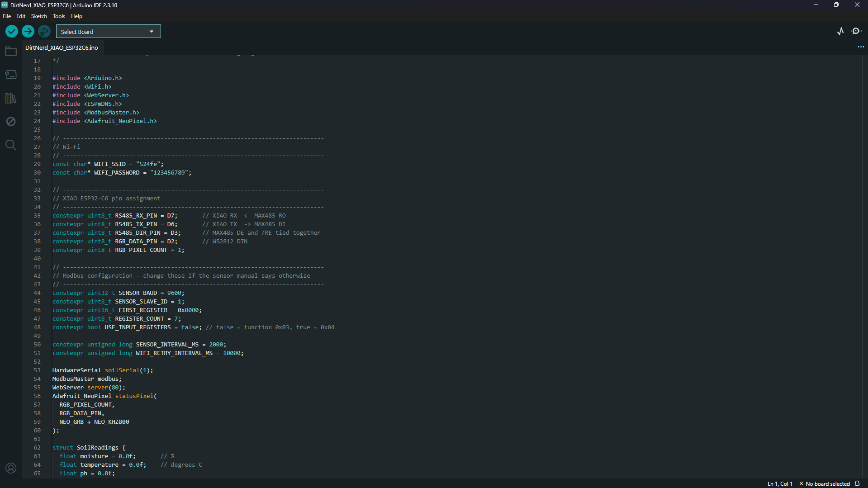Click the editor vertical scrollbar
This screenshot has height=488, width=868.
click(864, 267)
